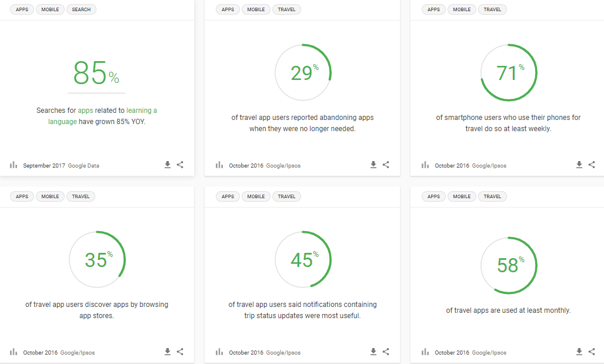Click bar chart icon on the 29% card

point(219,165)
